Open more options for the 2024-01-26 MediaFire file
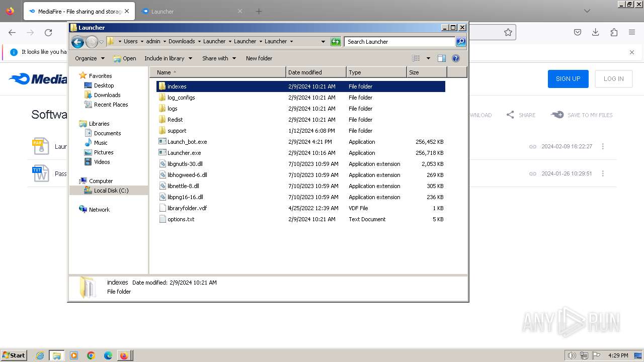644x362 pixels. pyautogui.click(x=603, y=173)
